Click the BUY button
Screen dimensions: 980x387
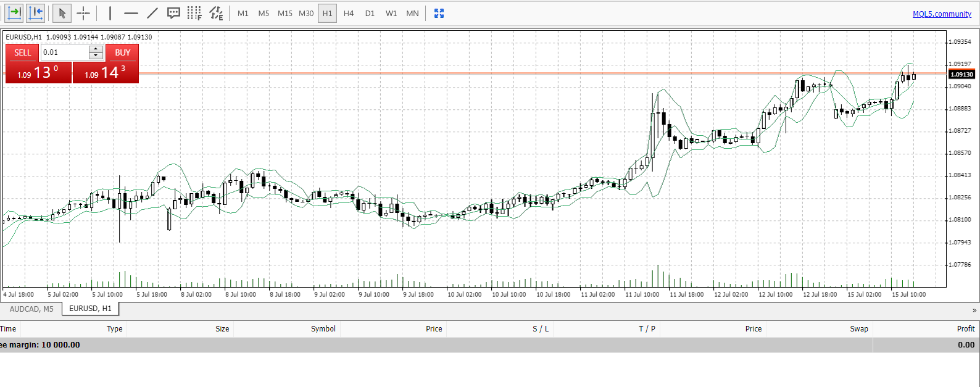pyautogui.click(x=122, y=52)
